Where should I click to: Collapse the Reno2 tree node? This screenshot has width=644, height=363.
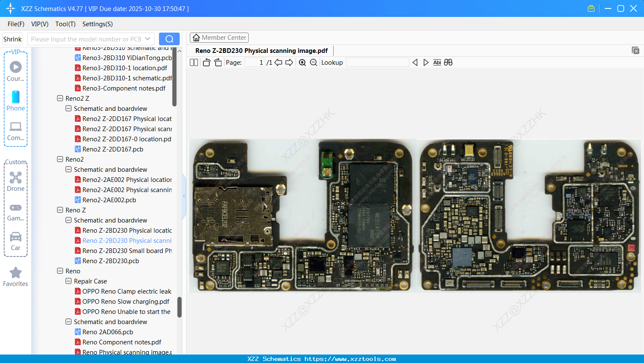click(60, 159)
